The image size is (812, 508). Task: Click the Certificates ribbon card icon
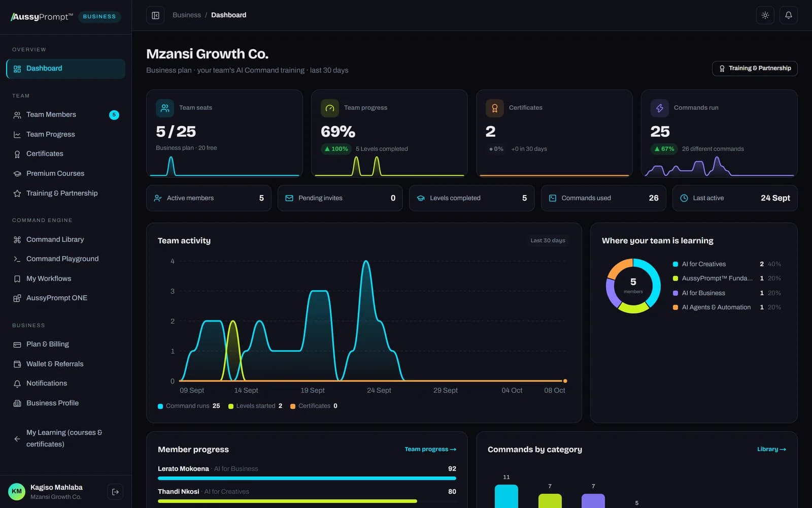495,108
